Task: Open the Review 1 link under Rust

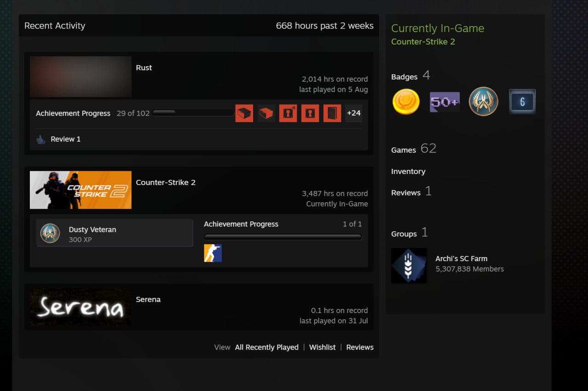Action: click(66, 139)
